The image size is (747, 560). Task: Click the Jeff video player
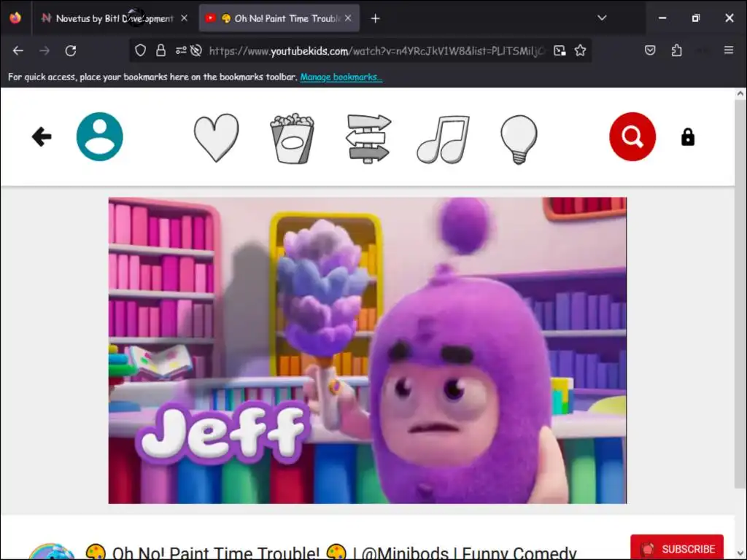point(368,351)
